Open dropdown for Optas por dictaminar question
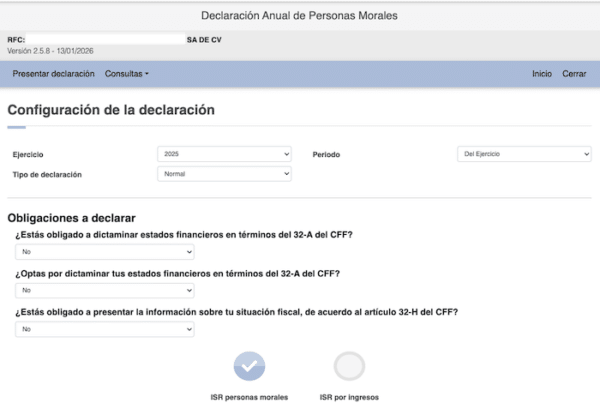 coord(104,290)
